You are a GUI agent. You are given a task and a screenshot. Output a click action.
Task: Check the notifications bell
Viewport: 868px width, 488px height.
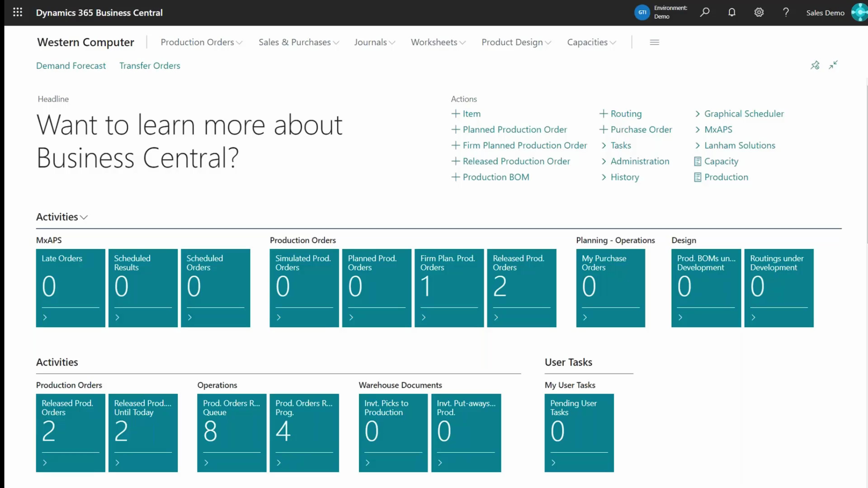point(731,12)
